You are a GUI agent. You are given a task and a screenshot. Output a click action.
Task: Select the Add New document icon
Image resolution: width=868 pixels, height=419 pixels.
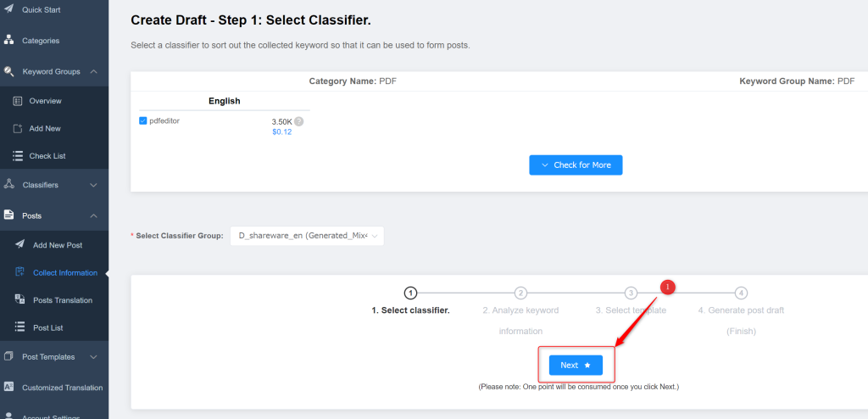click(x=18, y=128)
